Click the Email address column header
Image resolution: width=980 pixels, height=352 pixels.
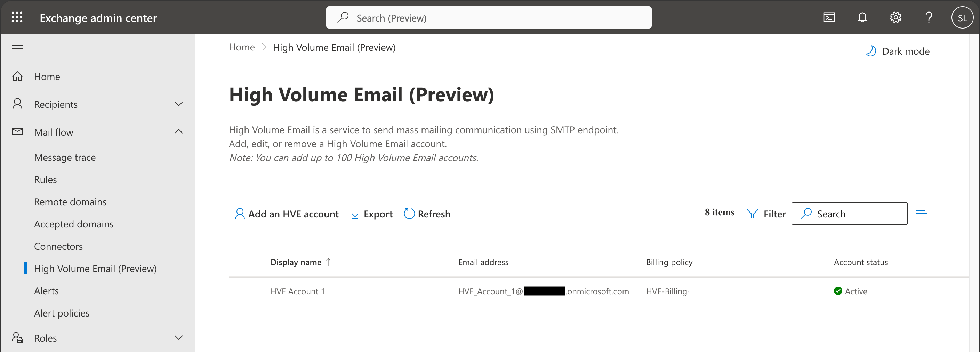(x=483, y=262)
